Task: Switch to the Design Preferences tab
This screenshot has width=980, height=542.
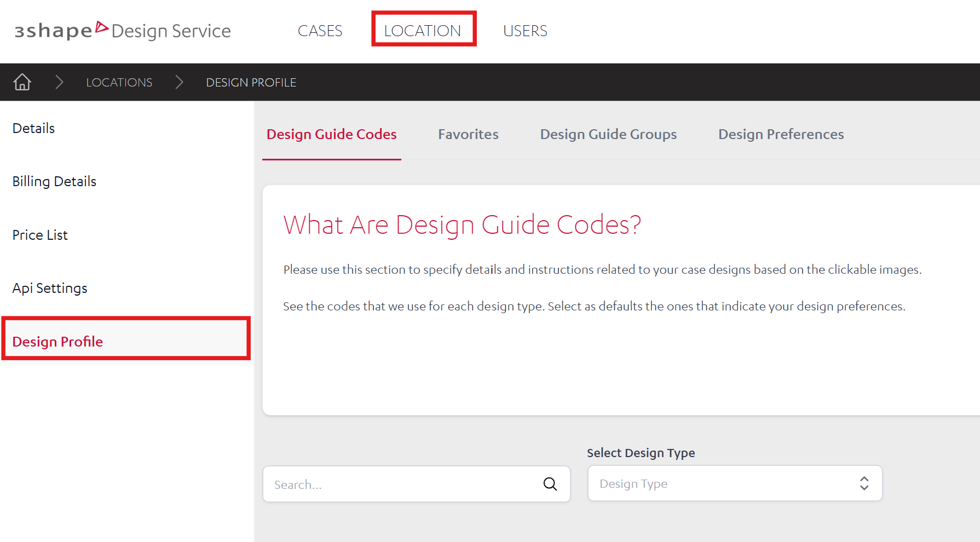Action: [x=781, y=135]
